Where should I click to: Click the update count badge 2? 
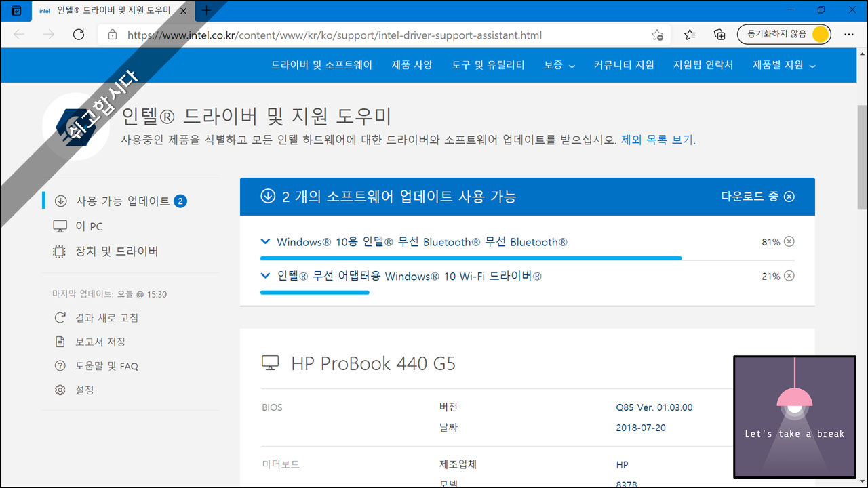[180, 201]
